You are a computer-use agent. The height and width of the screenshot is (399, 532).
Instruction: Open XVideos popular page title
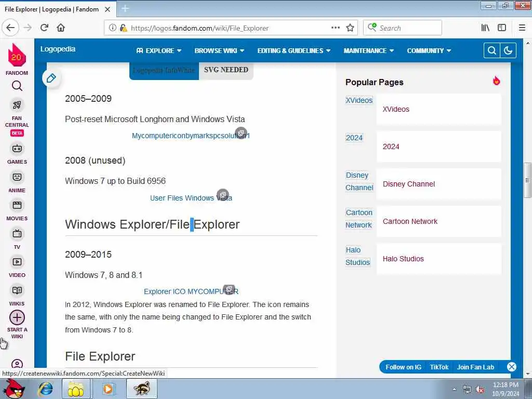[396, 109]
